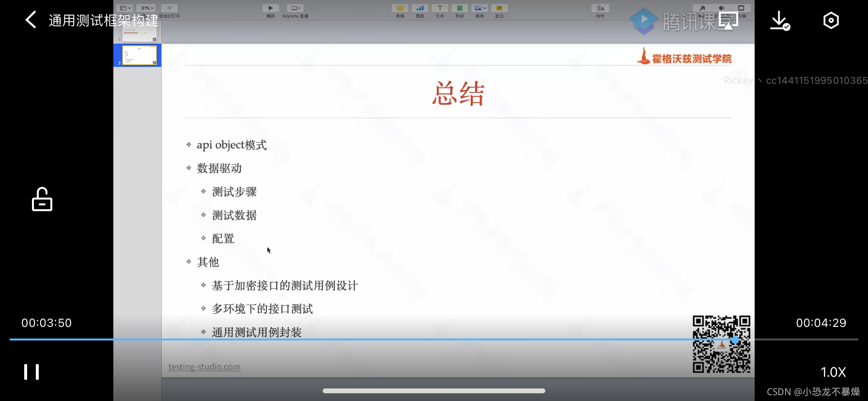Click the QR code on slide

point(721,344)
